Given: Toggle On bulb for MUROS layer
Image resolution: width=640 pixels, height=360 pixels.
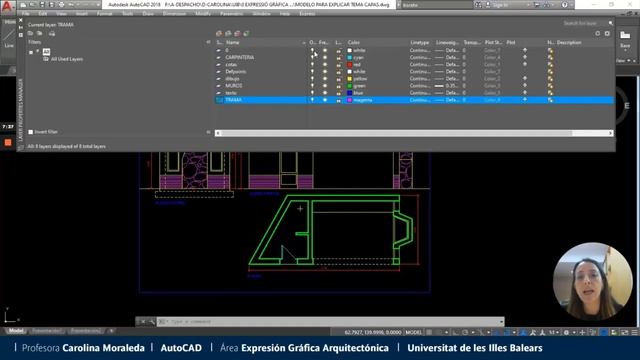Looking at the screenshot, I should click(x=313, y=86).
